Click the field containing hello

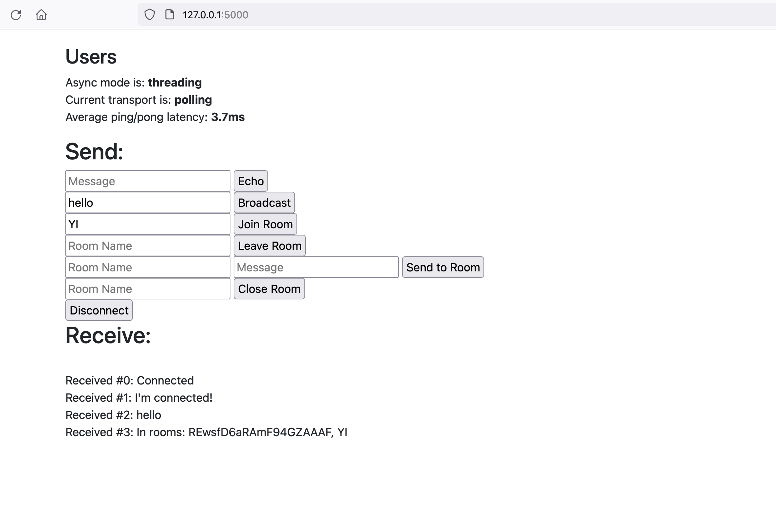pos(148,202)
